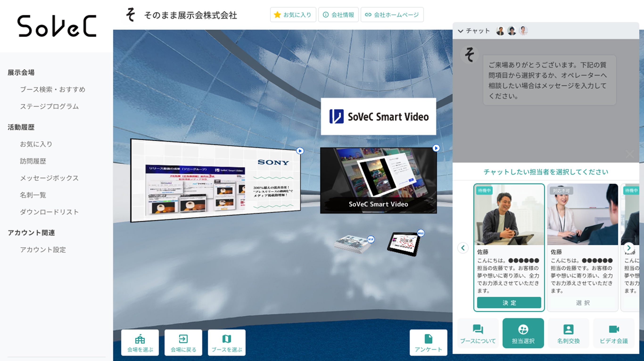Select first 佐藤 staff photo (待機中)
The height and width of the screenshot is (361, 644).
pos(509,215)
